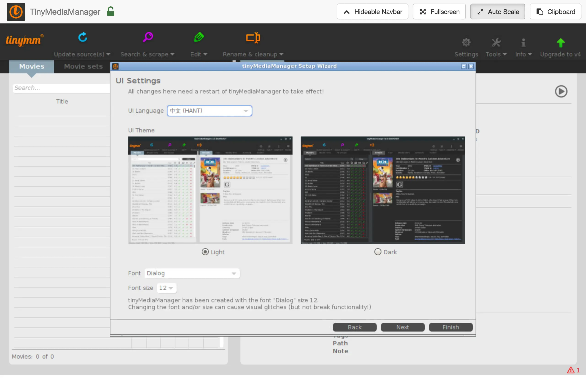This screenshot has width=586, height=392.
Task: Click the TinyMediaManager logo in the navbar
Action: point(16,12)
